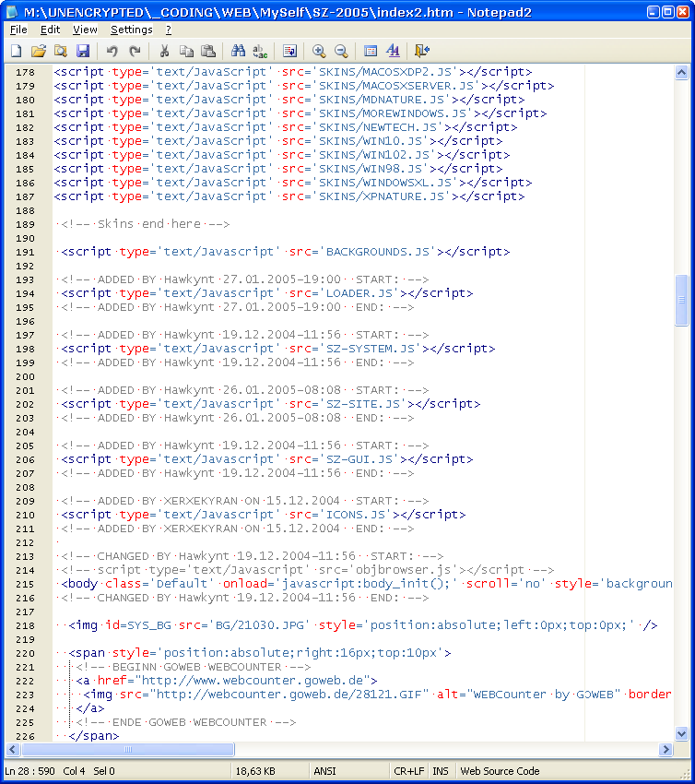Create a new document with the New icon
The height and width of the screenshot is (784, 695).
click(17, 51)
